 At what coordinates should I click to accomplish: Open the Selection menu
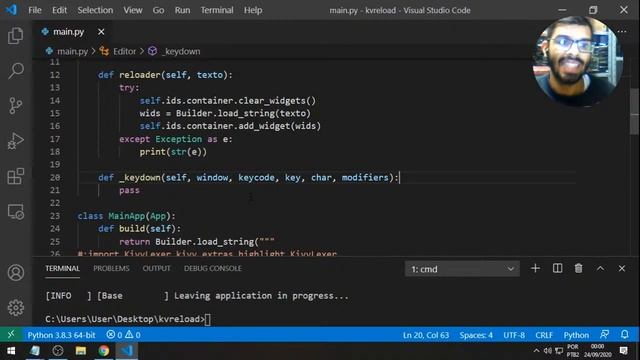pyautogui.click(x=95, y=10)
